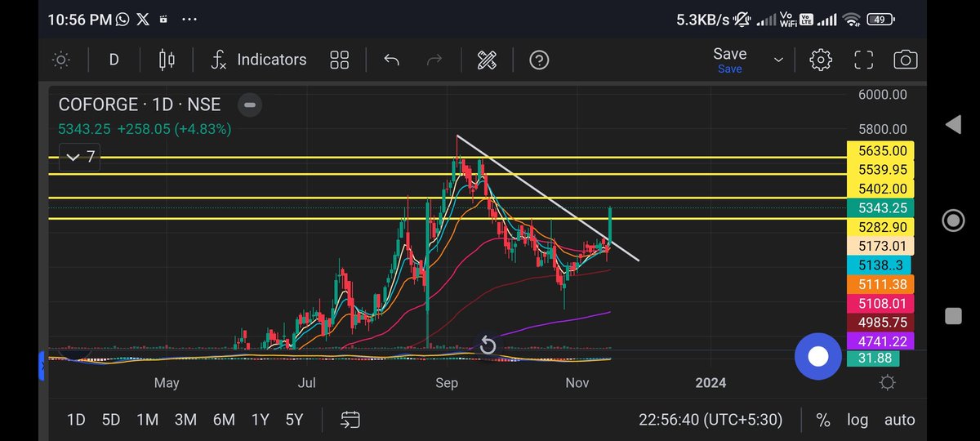Open the chart settings gear
Image resolution: width=980 pixels, height=441 pixels.
821,60
